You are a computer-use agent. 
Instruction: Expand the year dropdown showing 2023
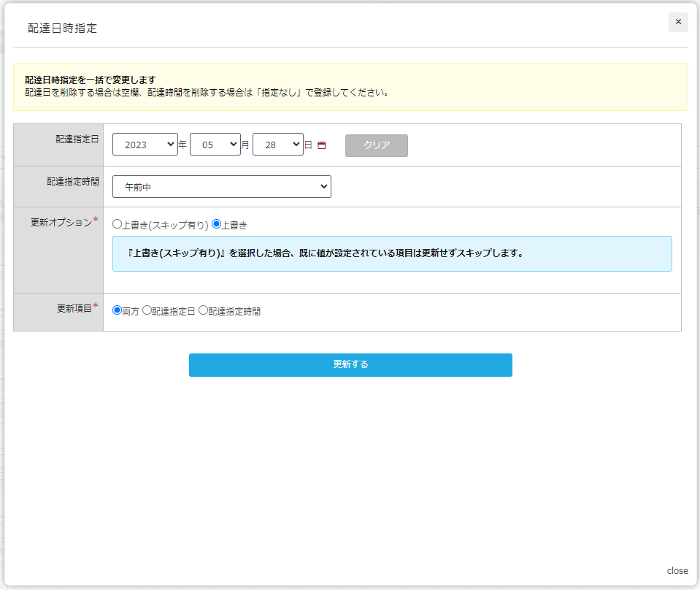coord(145,145)
